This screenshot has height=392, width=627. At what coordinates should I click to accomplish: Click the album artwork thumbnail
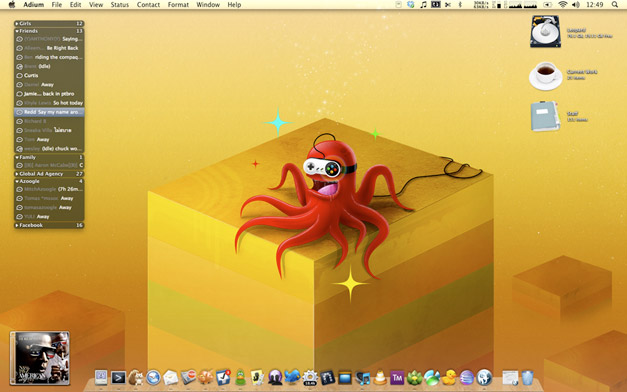point(40,358)
